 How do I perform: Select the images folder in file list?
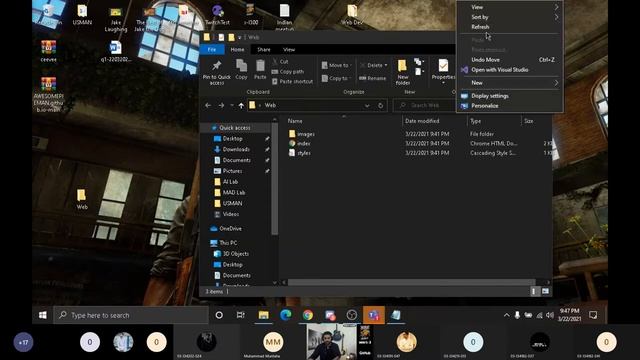[301, 134]
